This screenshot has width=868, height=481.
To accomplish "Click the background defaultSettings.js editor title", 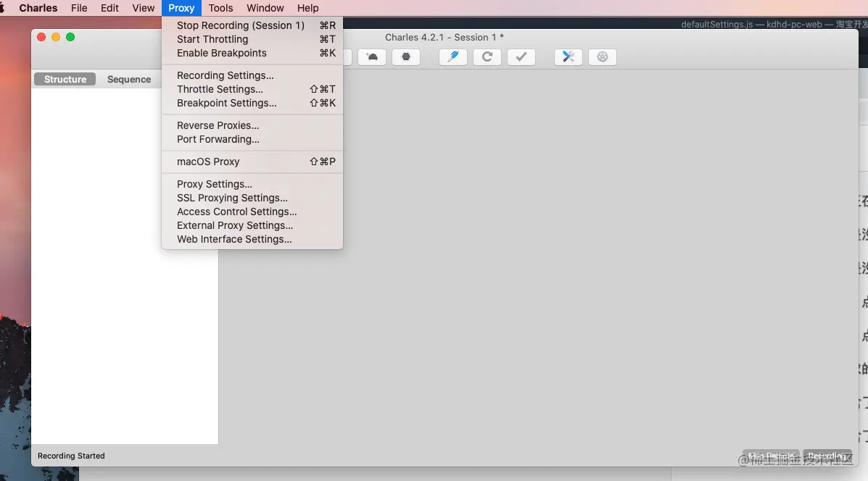I will click(x=774, y=25).
